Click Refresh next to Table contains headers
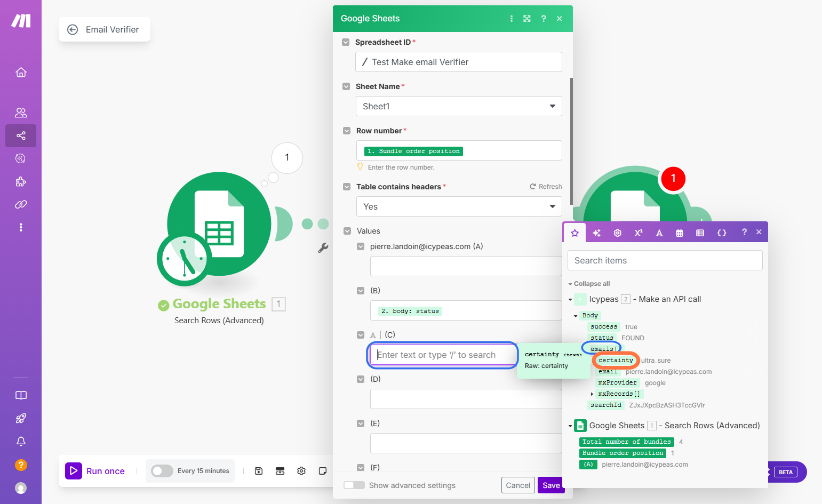822x504 pixels. pos(546,187)
